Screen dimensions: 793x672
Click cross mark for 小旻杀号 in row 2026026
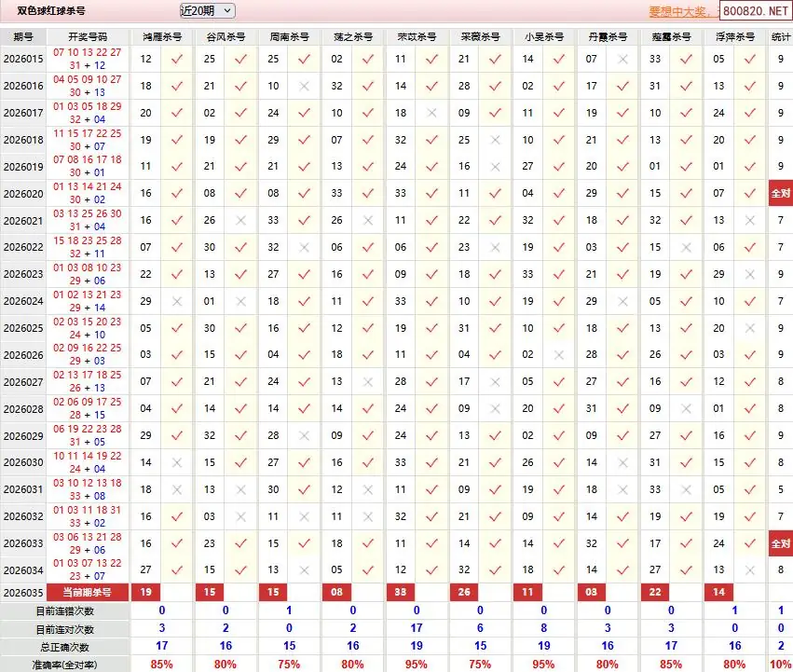click(559, 355)
